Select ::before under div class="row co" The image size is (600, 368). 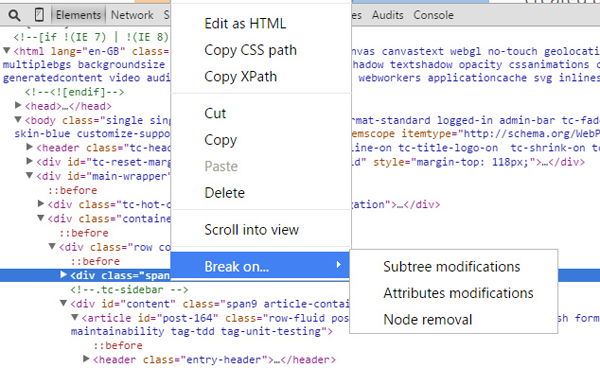[x=95, y=261]
